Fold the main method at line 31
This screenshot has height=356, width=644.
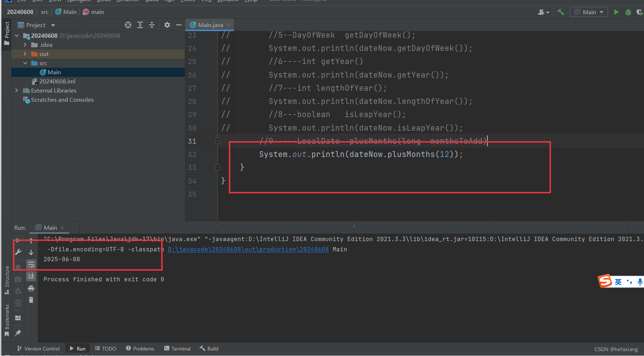(218, 141)
